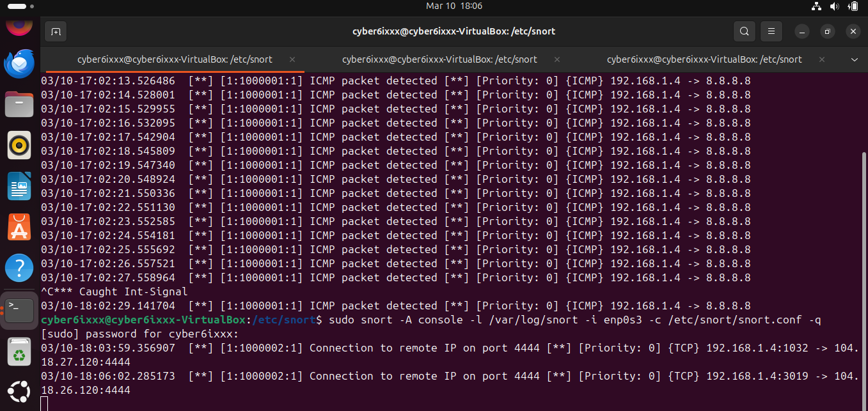The image size is (868, 411).
Task: Open a new terminal tab
Action: point(56,31)
